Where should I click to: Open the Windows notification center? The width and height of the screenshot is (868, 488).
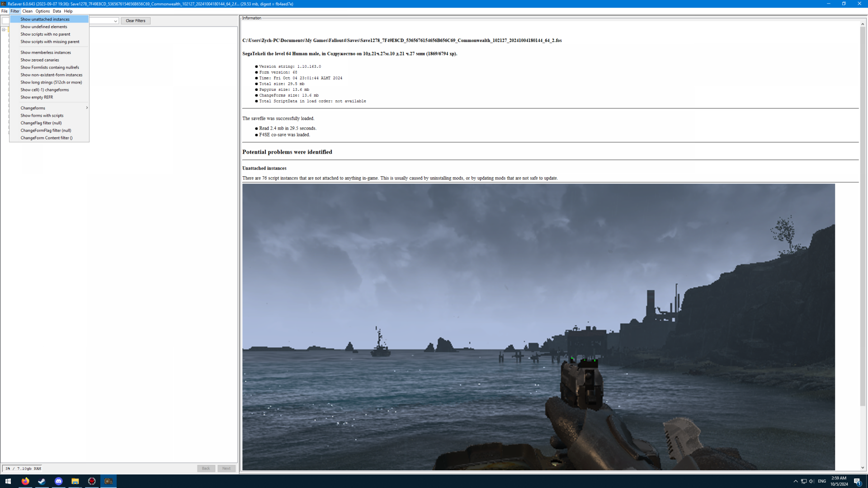[x=857, y=481]
